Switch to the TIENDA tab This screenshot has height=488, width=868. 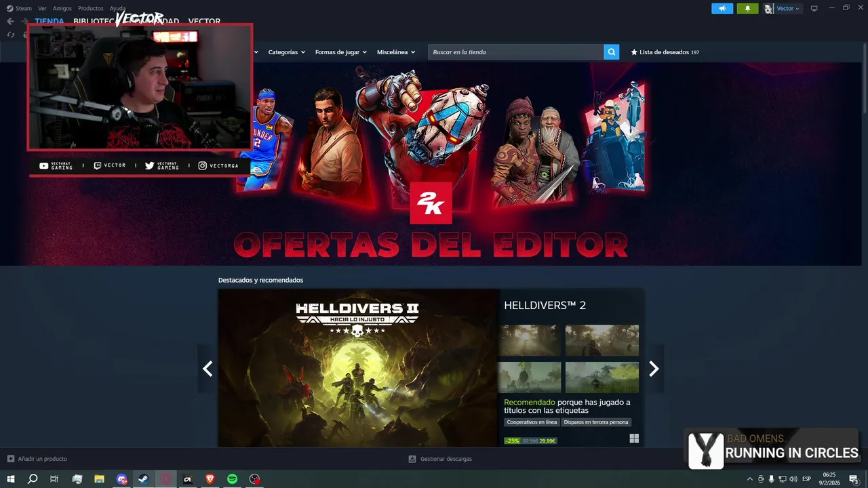[x=50, y=21]
